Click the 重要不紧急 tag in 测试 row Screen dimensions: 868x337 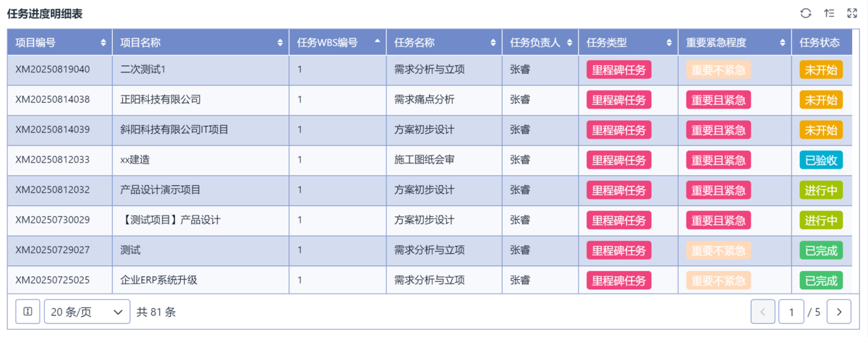[718, 250]
